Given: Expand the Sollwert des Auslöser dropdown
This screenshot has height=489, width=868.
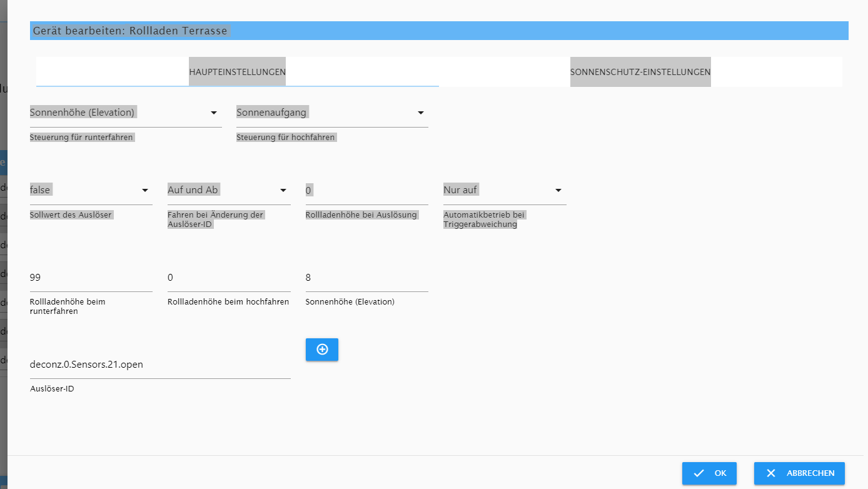Looking at the screenshot, I should 91,190.
